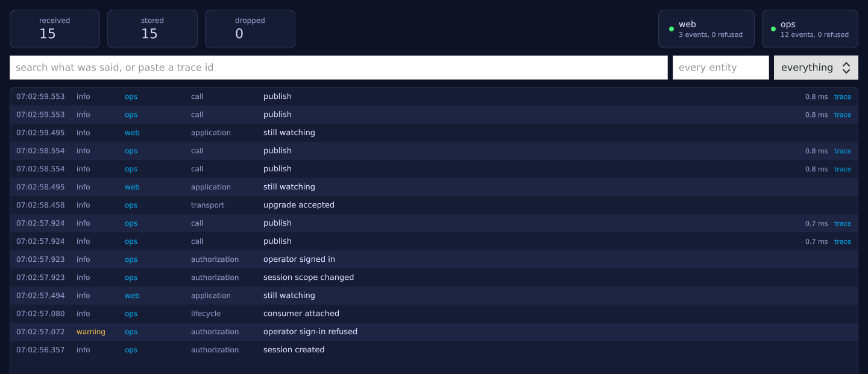Open the 'everything' level filter dropdown
This screenshot has width=868, height=374.
coord(816,68)
